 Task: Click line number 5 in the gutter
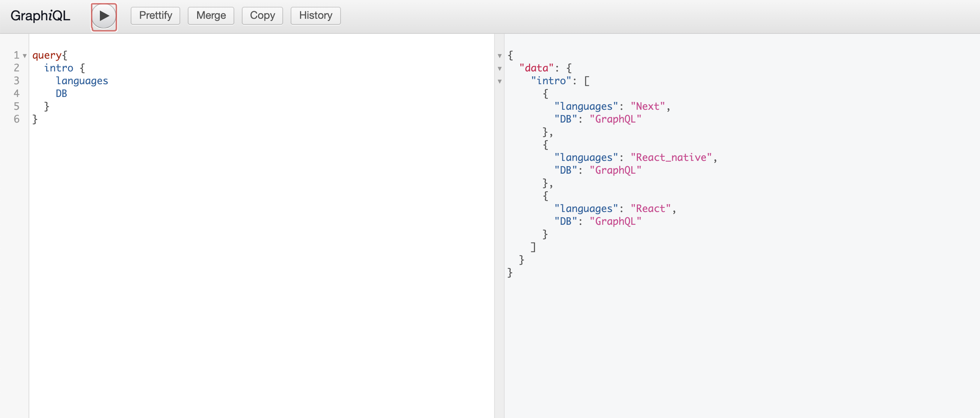[x=17, y=106]
